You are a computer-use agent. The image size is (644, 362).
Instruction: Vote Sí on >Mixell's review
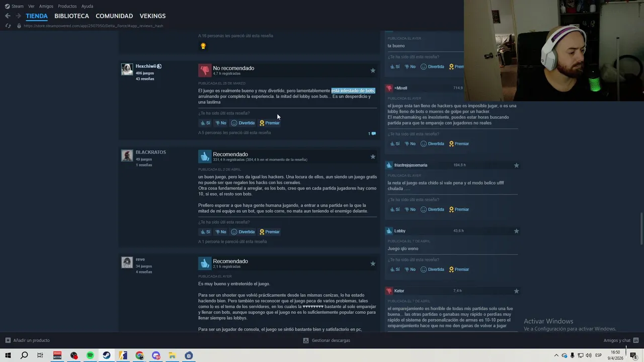pos(395,144)
